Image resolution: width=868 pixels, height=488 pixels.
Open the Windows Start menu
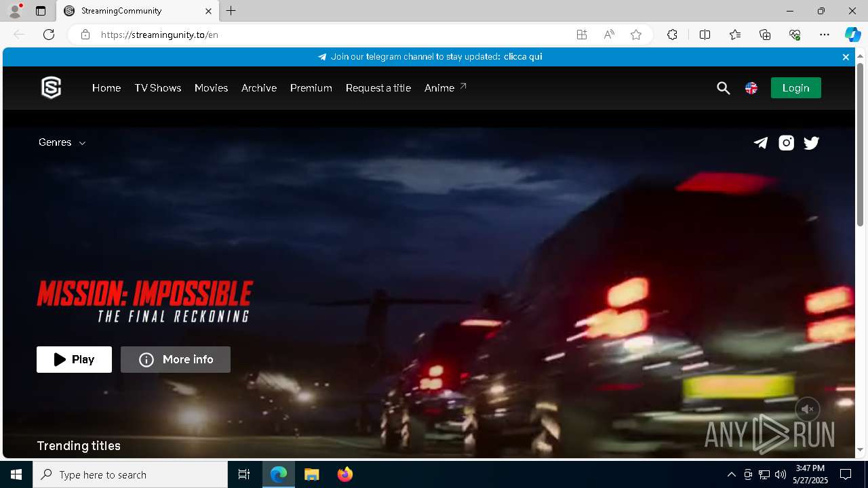tap(16, 474)
